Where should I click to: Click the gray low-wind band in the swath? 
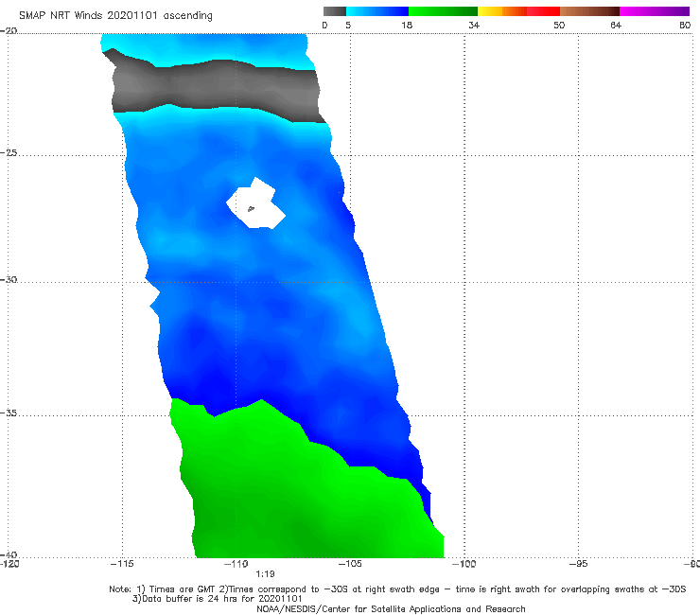215,88
